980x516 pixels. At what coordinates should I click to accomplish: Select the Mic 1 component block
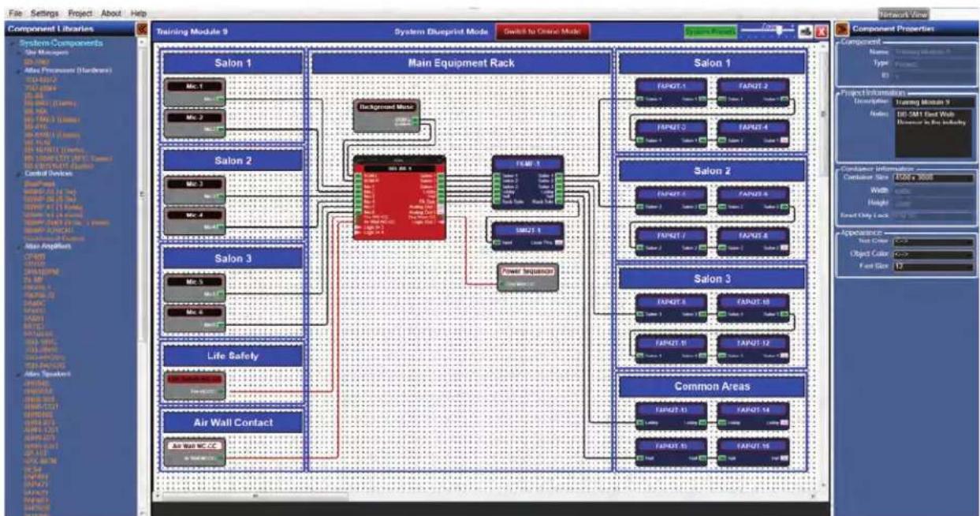(x=194, y=92)
